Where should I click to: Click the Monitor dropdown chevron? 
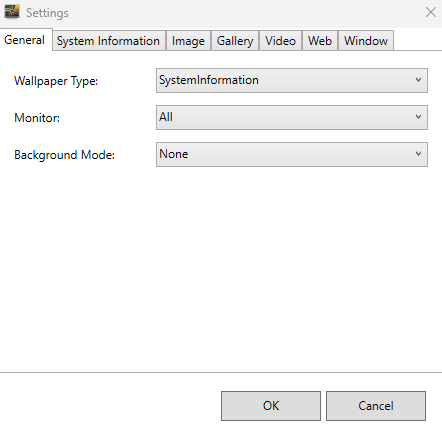tap(418, 117)
